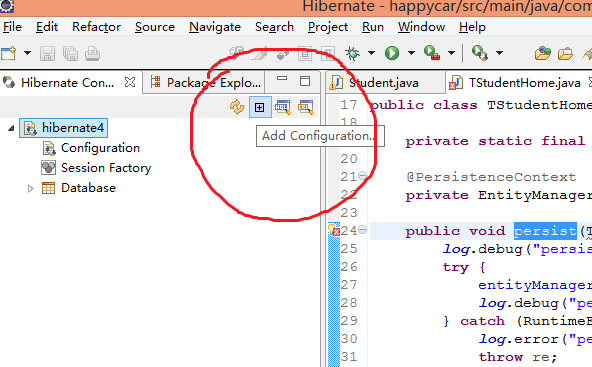
Task: Click the green Run button
Action: point(392,53)
